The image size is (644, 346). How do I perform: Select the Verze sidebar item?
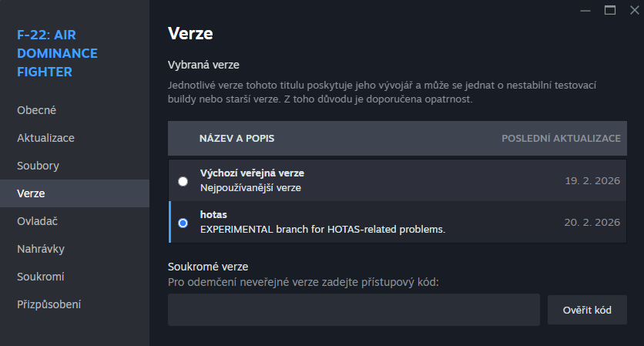click(x=31, y=193)
